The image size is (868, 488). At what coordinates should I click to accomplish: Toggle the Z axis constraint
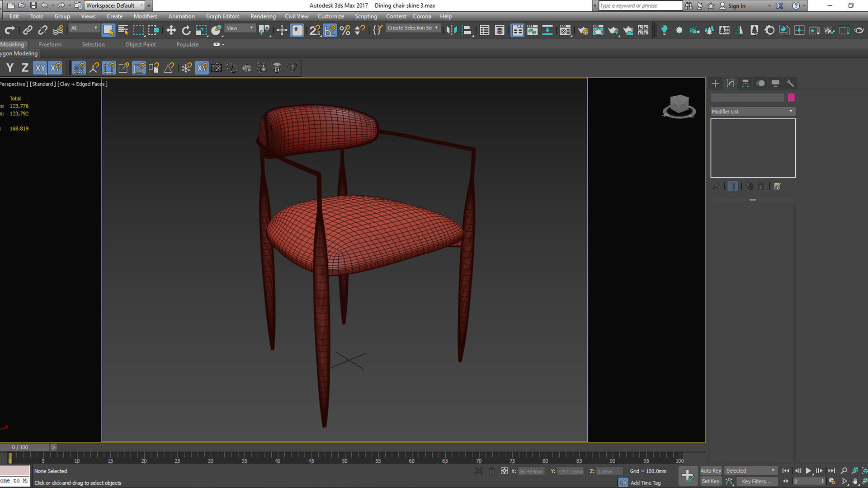click(x=25, y=68)
